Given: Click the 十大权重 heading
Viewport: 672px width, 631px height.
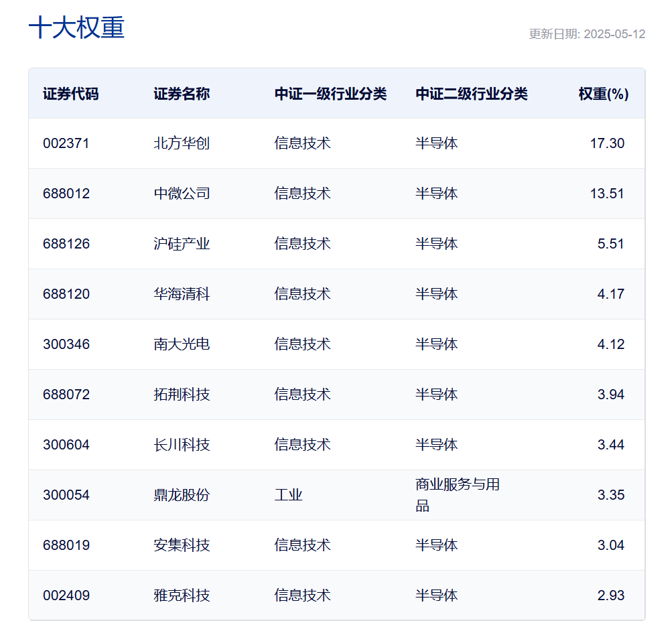Looking at the screenshot, I should (x=76, y=28).
